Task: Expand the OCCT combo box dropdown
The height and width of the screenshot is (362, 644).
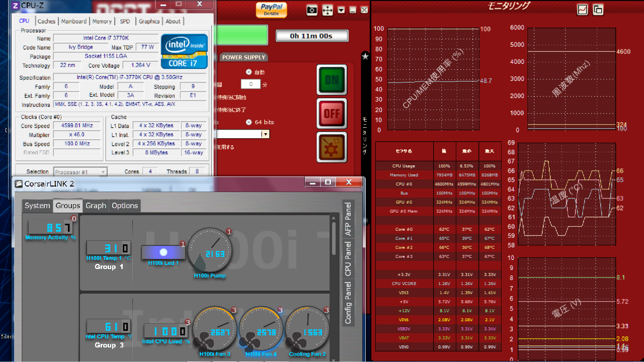Action: [265, 134]
